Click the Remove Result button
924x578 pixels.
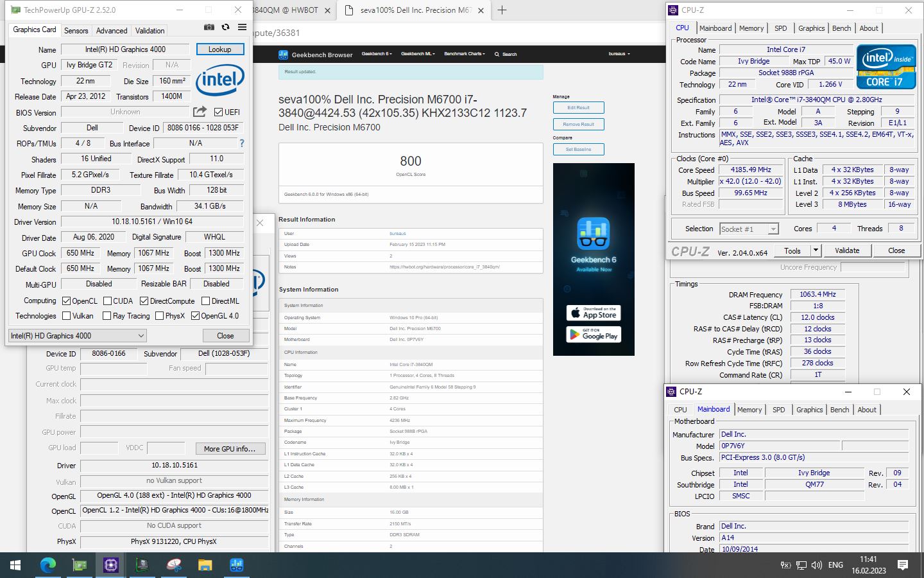point(578,124)
